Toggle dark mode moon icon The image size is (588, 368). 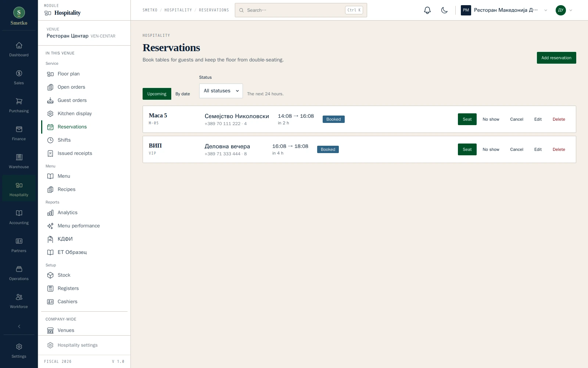pyautogui.click(x=444, y=10)
